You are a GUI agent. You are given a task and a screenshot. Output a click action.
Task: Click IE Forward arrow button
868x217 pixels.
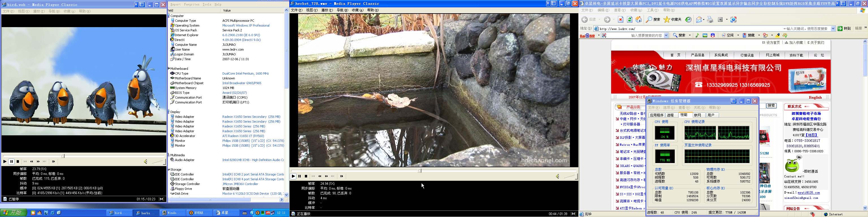[607, 19]
